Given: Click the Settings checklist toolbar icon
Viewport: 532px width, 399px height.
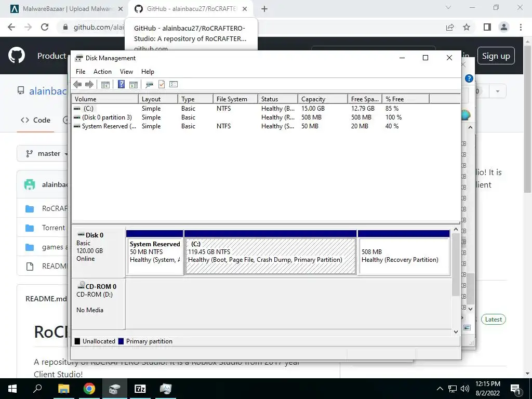Looking at the screenshot, I should [174, 84].
